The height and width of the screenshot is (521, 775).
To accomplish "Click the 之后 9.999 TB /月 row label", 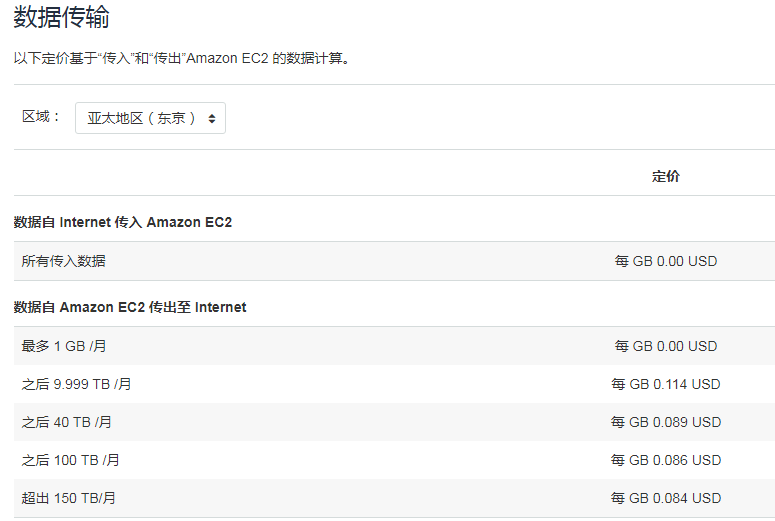I will [77, 384].
